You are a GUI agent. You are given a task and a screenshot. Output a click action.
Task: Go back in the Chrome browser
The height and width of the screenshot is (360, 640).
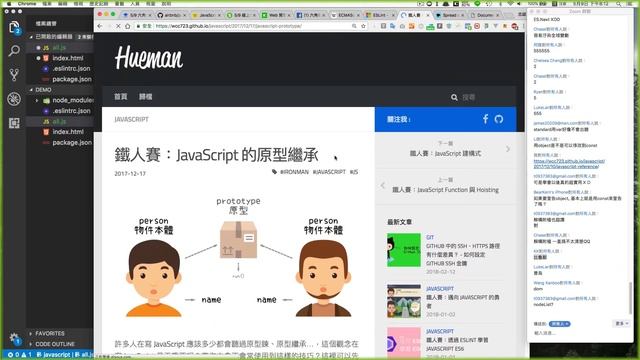[100, 26]
